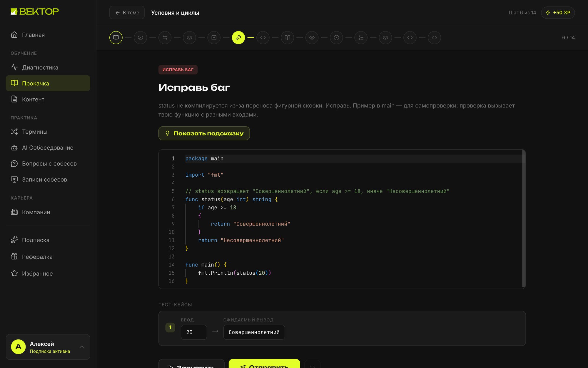Click the reset undo-arrow button
588x368 pixels.
tap(312, 364)
